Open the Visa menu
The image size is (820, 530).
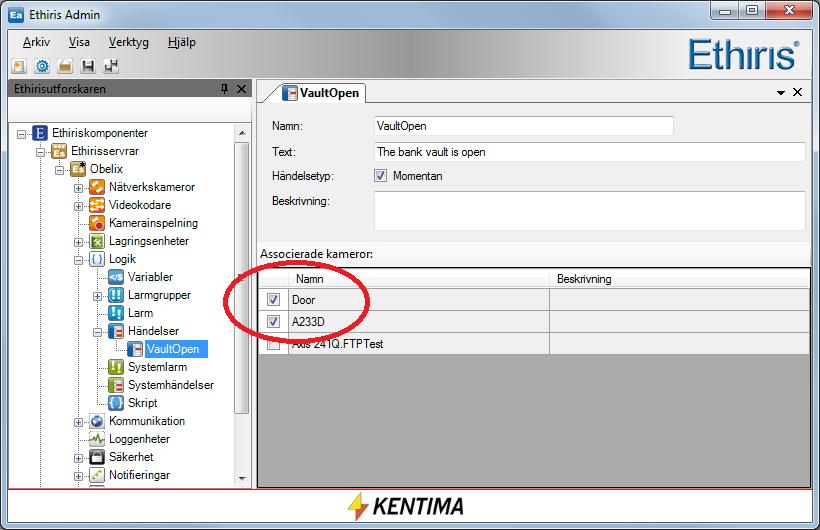click(x=79, y=42)
